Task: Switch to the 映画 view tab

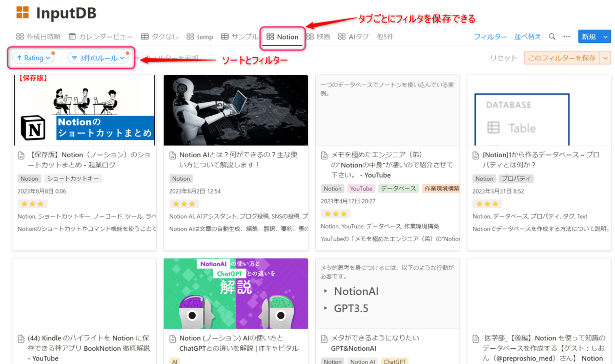Action: click(318, 37)
